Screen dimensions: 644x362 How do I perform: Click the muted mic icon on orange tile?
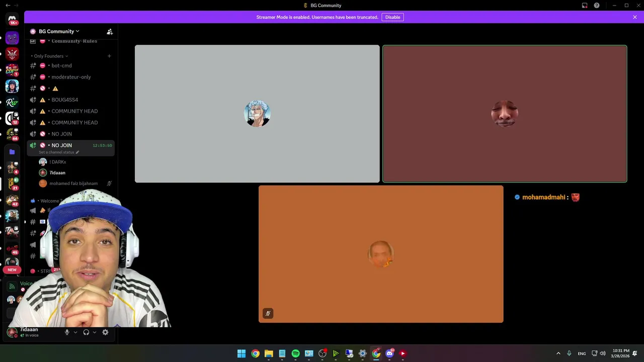(x=268, y=313)
